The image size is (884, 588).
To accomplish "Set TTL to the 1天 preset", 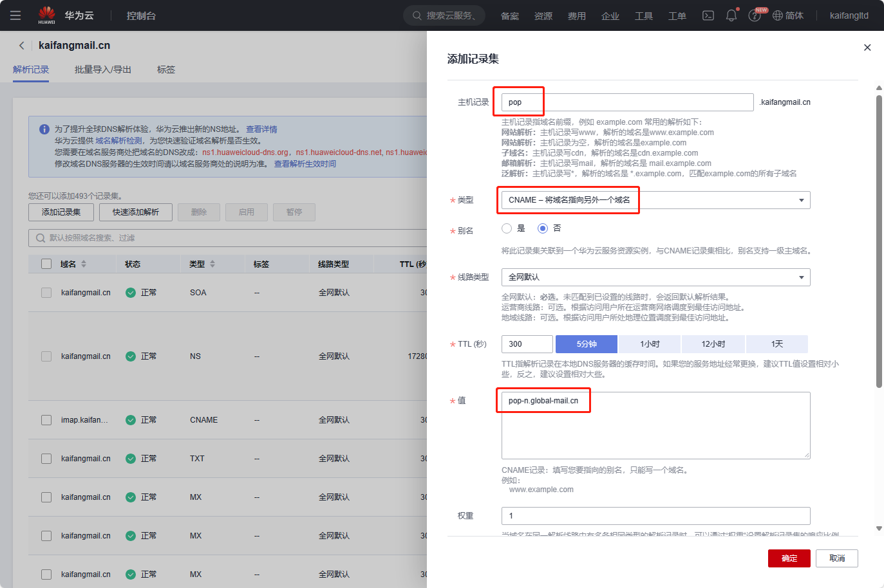I will (x=777, y=344).
